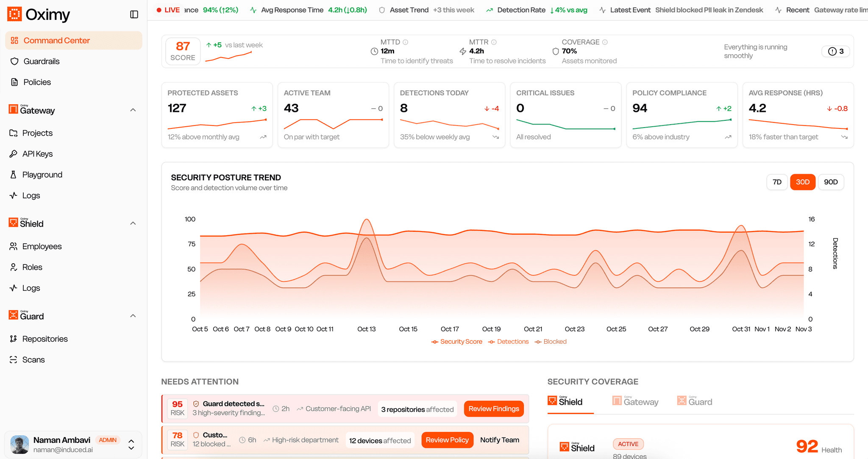This screenshot has width=868, height=459.
Task: Click the COVERAGE info icon
Action: [x=605, y=42]
